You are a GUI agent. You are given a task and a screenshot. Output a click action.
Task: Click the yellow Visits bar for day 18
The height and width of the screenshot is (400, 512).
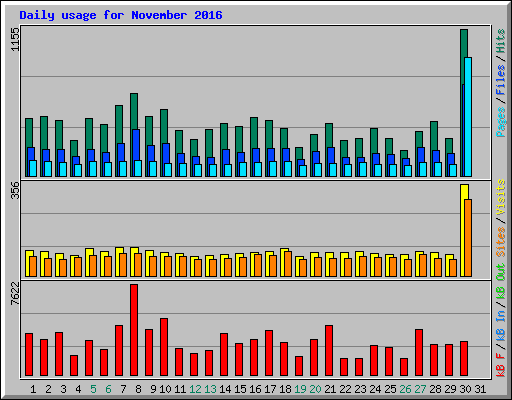283,262
